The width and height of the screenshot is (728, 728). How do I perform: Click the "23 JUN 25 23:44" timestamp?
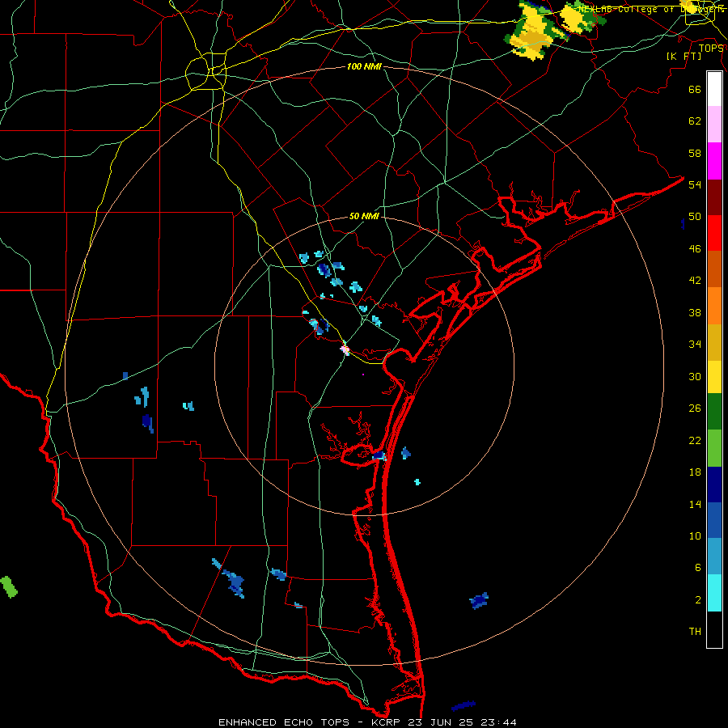(x=462, y=722)
